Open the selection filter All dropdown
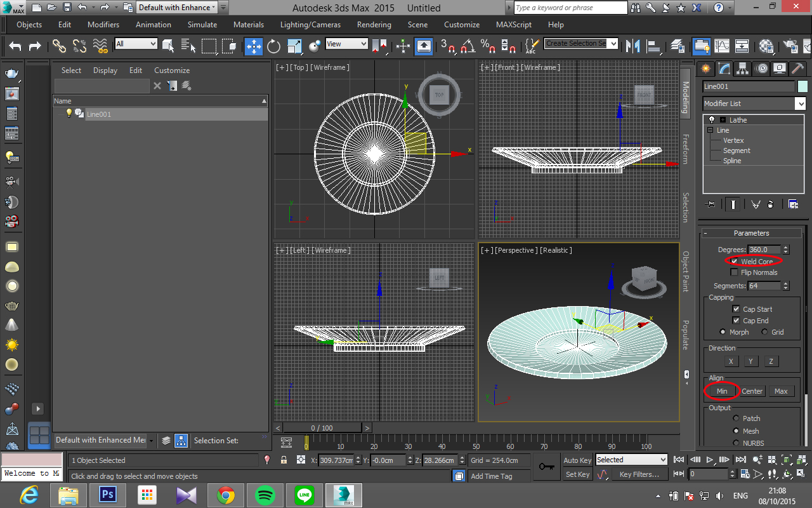The width and height of the screenshot is (812, 508). pyautogui.click(x=135, y=43)
